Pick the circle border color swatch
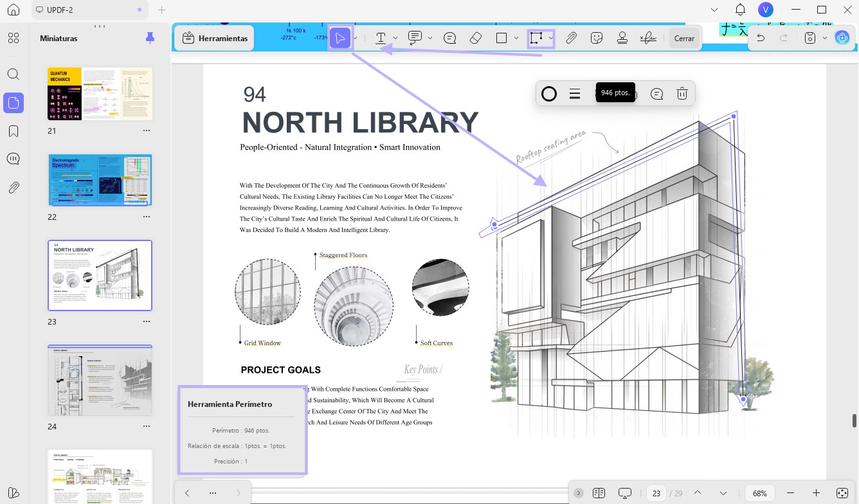The width and height of the screenshot is (859, 504). (549, 94)
